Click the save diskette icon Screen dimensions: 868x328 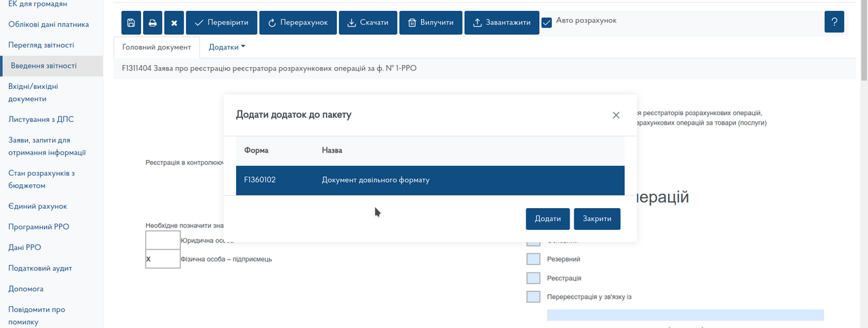point(131,22)
